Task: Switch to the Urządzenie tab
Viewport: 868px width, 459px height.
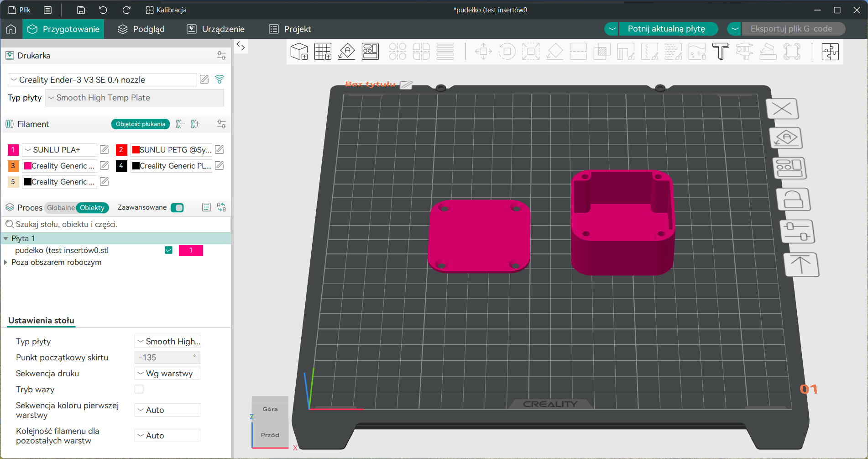Action: point(216,29)
